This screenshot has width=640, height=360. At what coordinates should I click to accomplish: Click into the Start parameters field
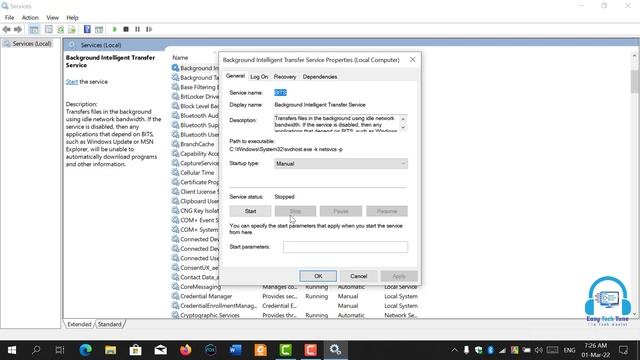pyautogui.click(x=345, y=247)
